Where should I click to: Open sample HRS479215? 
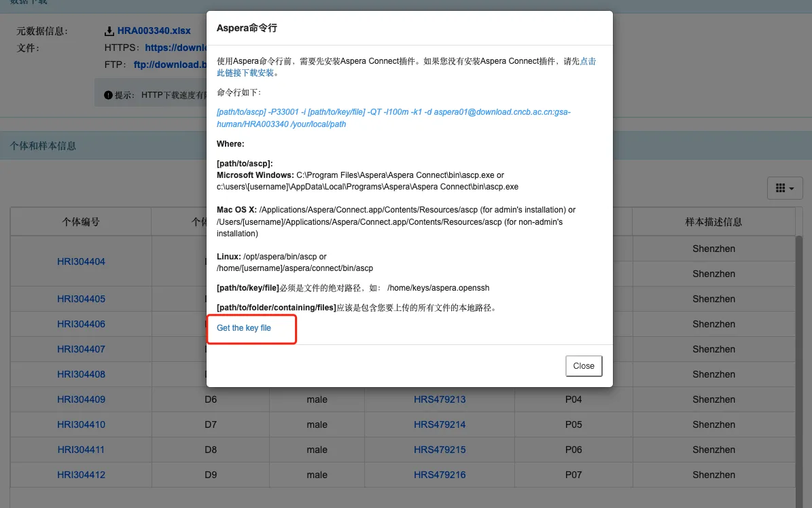tap(439, 450)
